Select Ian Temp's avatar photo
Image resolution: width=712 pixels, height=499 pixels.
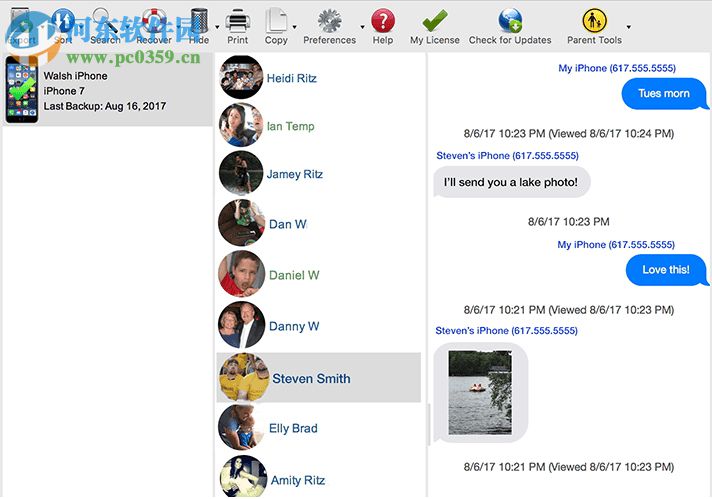pos(241,125)
